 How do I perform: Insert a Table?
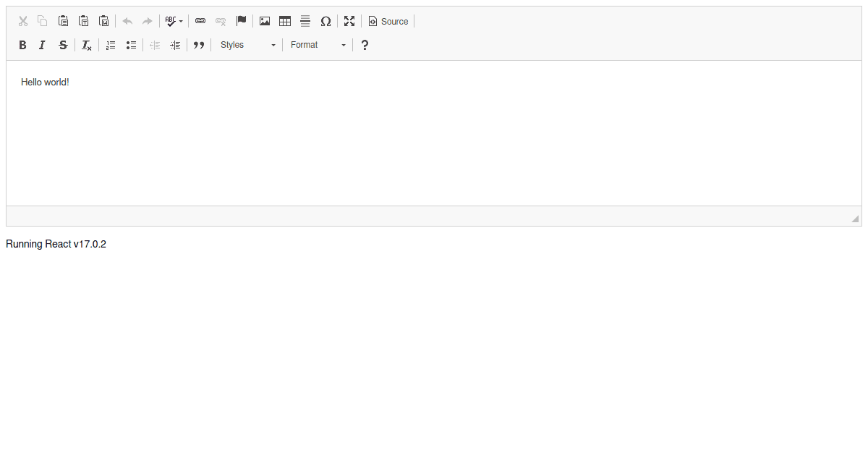pyautogui.click(x=284, y=21)
